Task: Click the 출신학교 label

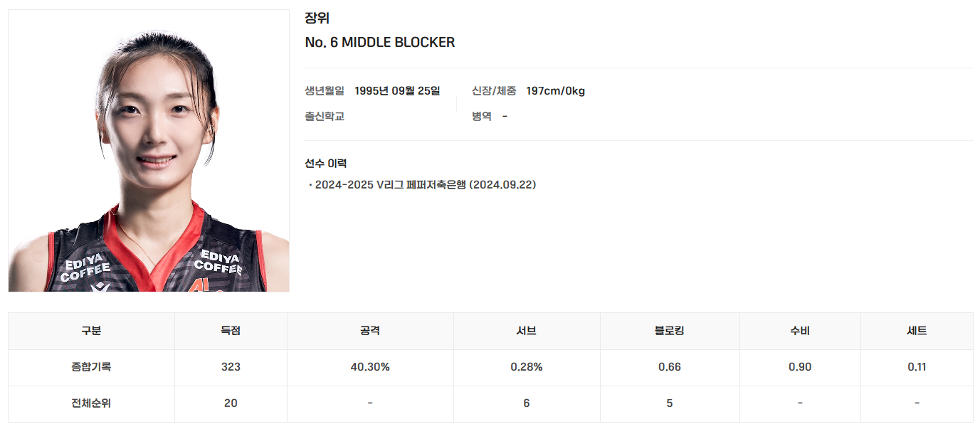Action: [325, 117]
